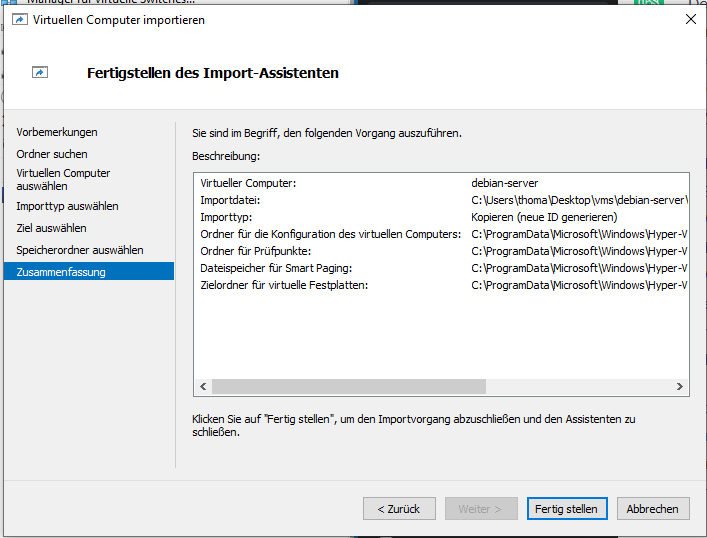Open the Ordner suchen step
The height and width of the screenshot is (538, 707).
pyautogui.click(x=52, y=154)
